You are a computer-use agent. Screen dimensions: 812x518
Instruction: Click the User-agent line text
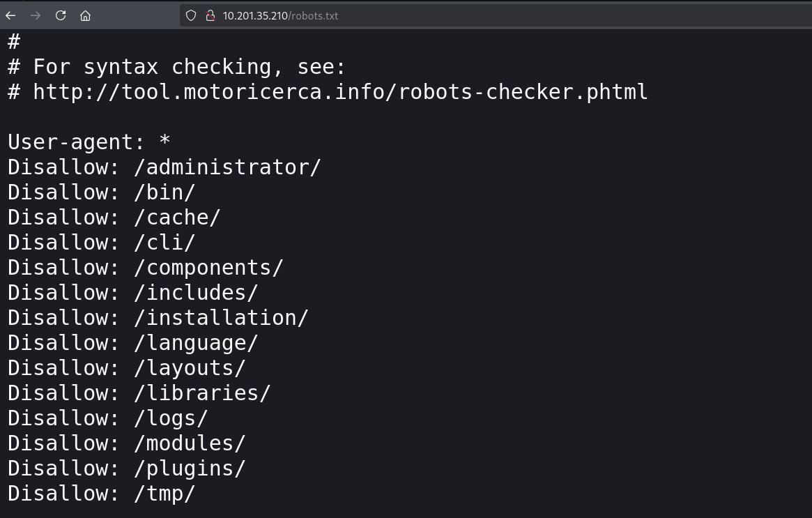pos(89,142)
